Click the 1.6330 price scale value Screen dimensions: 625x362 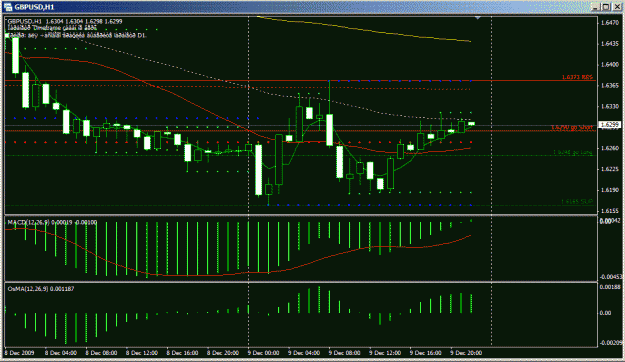[610, 106]
